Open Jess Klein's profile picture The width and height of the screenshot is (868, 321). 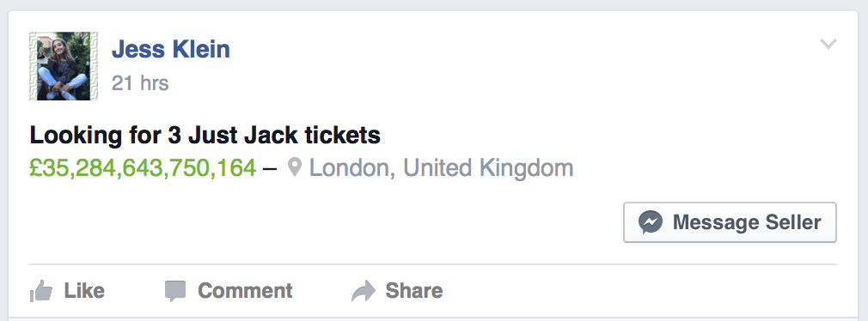(x=63, y=66)
